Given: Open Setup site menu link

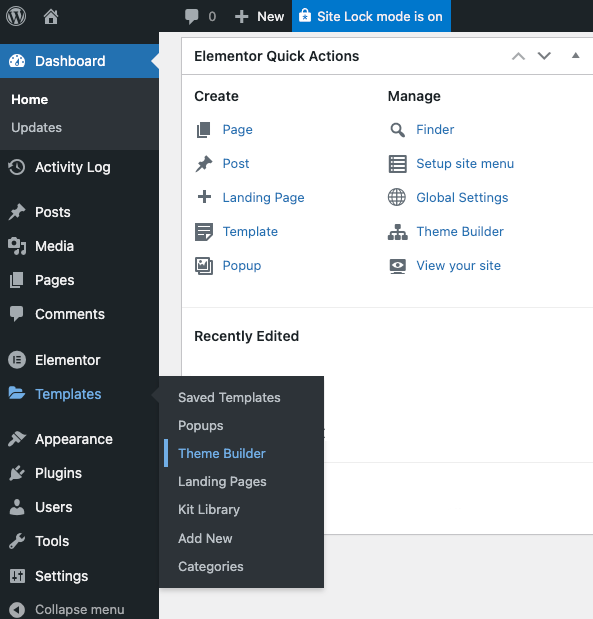Looking at the screenshot, I should click(465, 163).
